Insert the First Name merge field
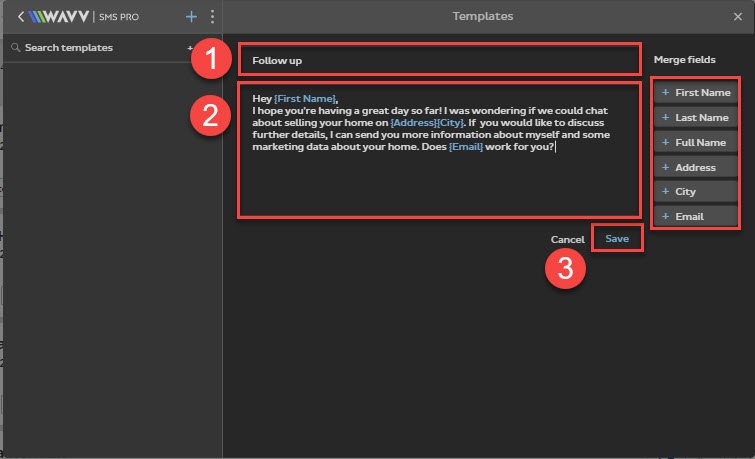The height and width of the screenshot is (459, 755). click(695, 92)
